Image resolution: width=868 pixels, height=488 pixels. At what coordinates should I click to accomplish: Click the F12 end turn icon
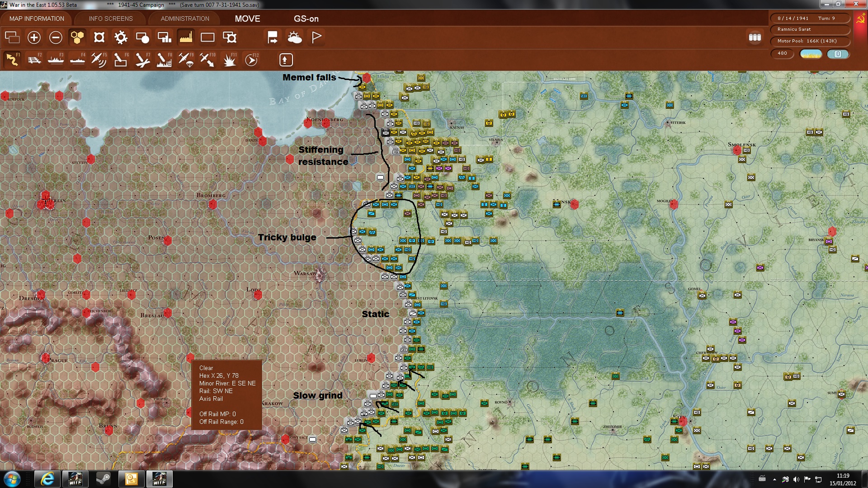point(251,60)
